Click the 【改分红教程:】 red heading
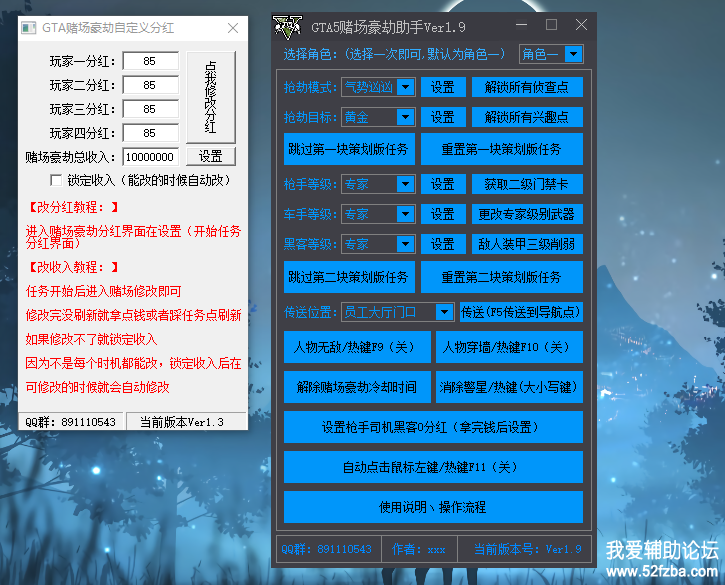The image size is (725, 585). tap(73, 207)
